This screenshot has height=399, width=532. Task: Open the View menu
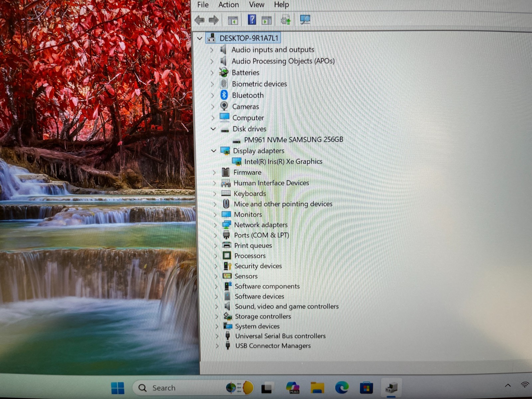[256, 5]
